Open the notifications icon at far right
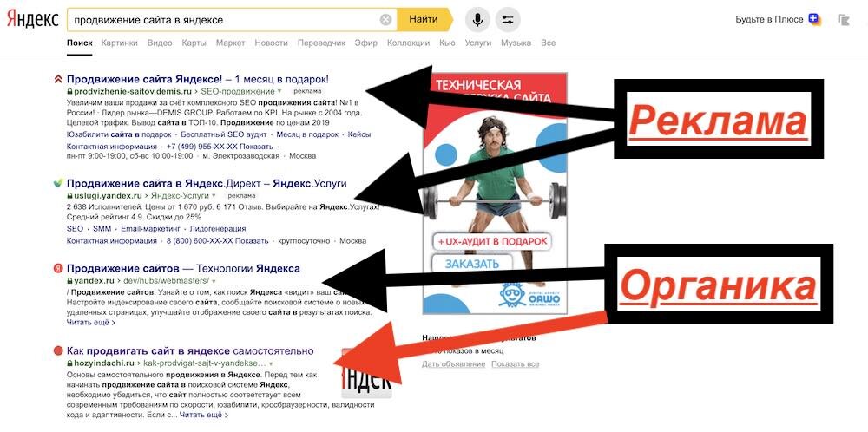The image size is (868, 432). click(845, 20)
